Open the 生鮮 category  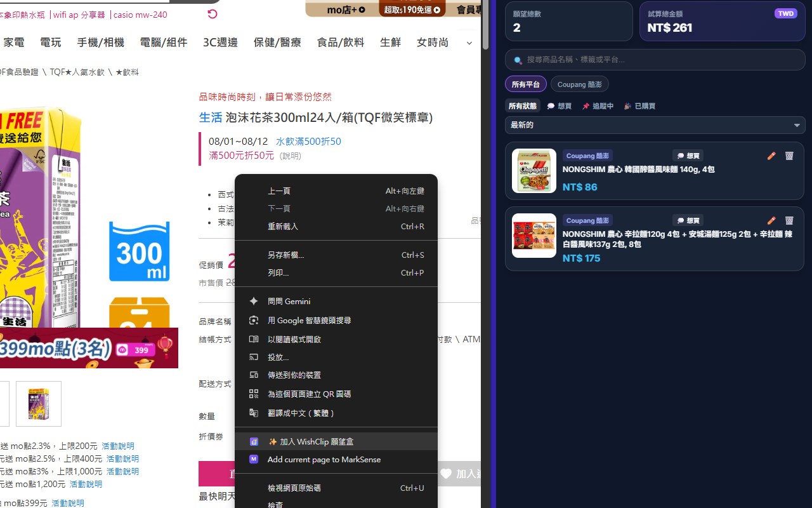(x=391, y=43)
